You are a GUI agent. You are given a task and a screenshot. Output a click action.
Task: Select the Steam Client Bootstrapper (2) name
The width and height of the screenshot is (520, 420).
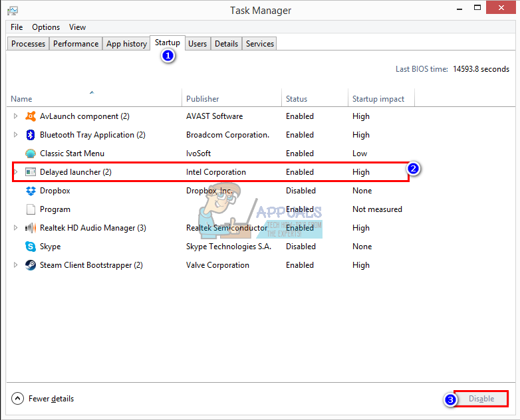tap(91, 265)
